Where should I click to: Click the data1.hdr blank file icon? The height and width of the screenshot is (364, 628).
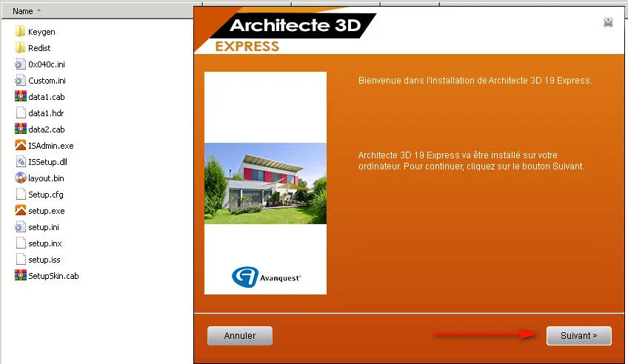[x=21, y=113]
